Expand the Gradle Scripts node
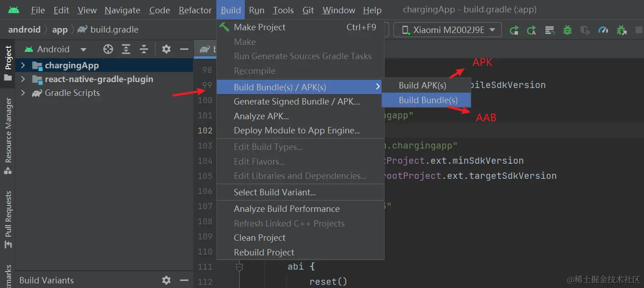 [x=23, y=93]
